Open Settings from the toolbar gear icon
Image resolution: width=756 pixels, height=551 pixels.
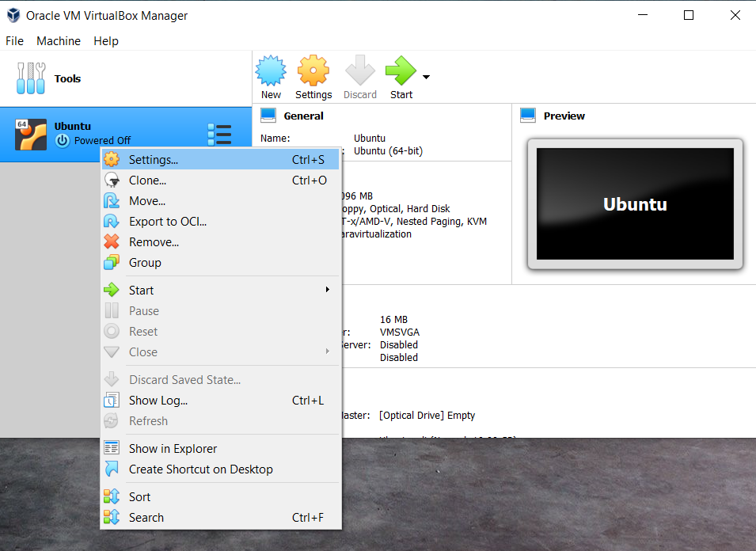[313, 70]
